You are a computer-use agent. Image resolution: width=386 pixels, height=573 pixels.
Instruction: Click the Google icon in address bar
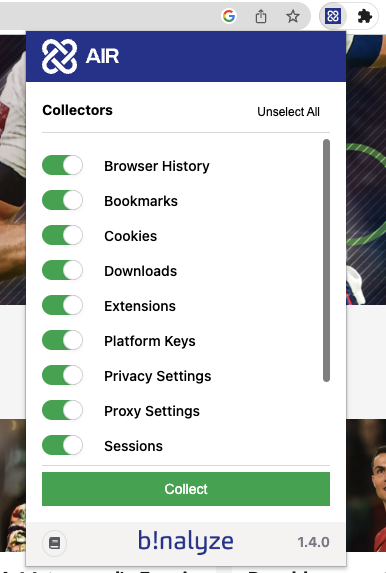coord(229,16)
